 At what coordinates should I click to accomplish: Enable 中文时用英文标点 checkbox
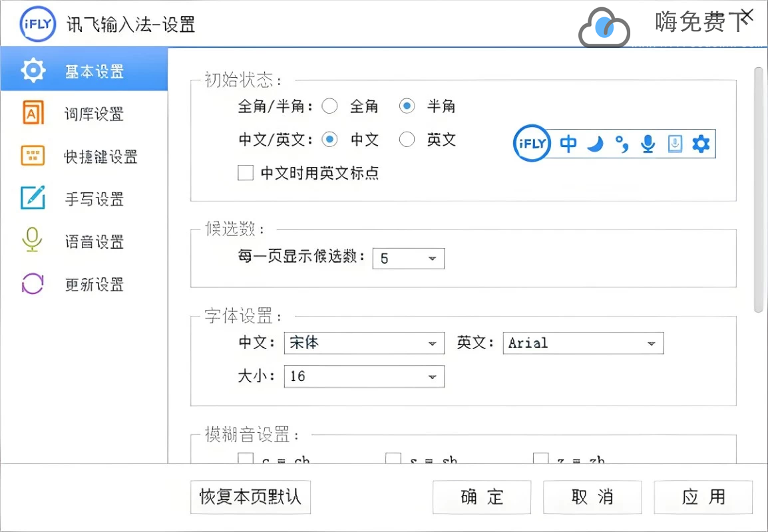point(246,173)
